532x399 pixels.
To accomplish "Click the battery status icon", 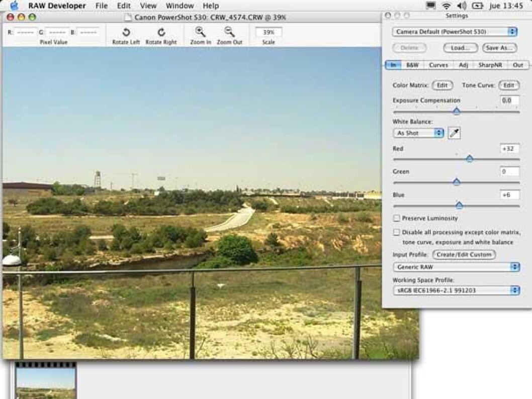I will pos(477,6).
